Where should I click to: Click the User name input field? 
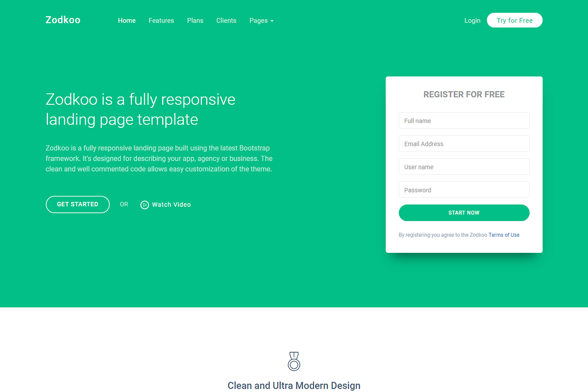tap(464, 167)
